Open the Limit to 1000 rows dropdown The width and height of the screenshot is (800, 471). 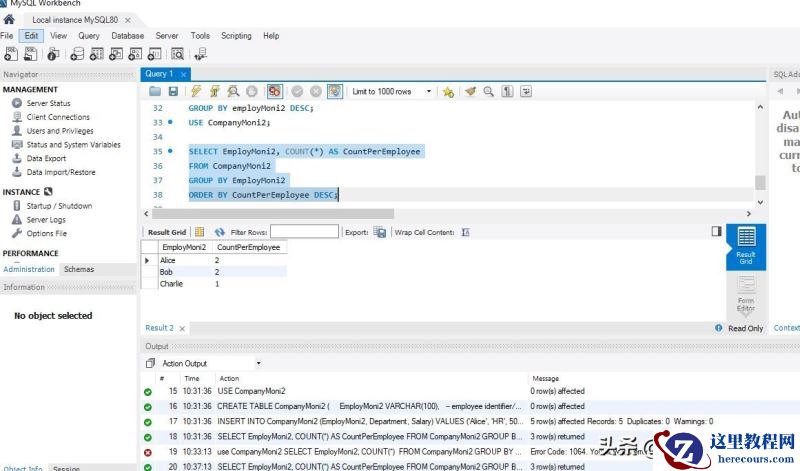tap(429, 91)
